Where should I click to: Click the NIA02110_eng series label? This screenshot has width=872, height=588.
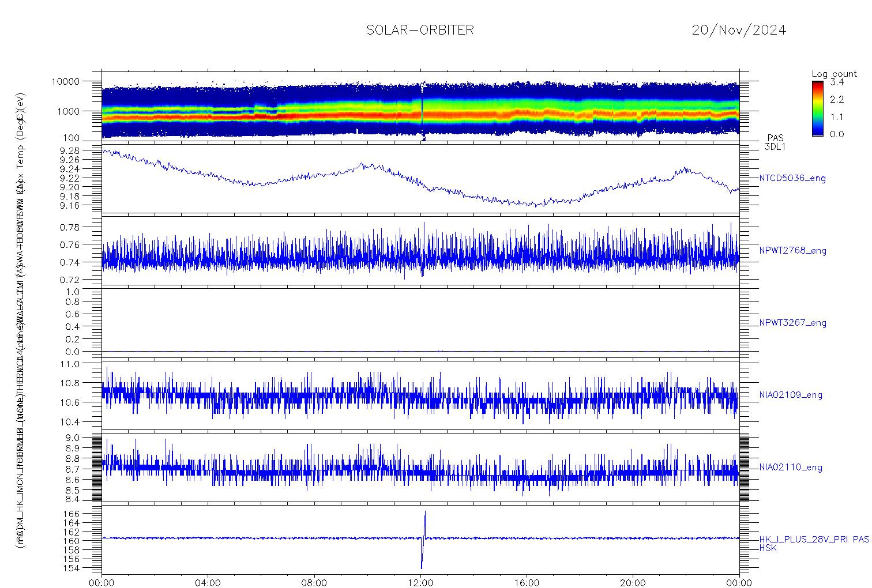click(791, 468)
